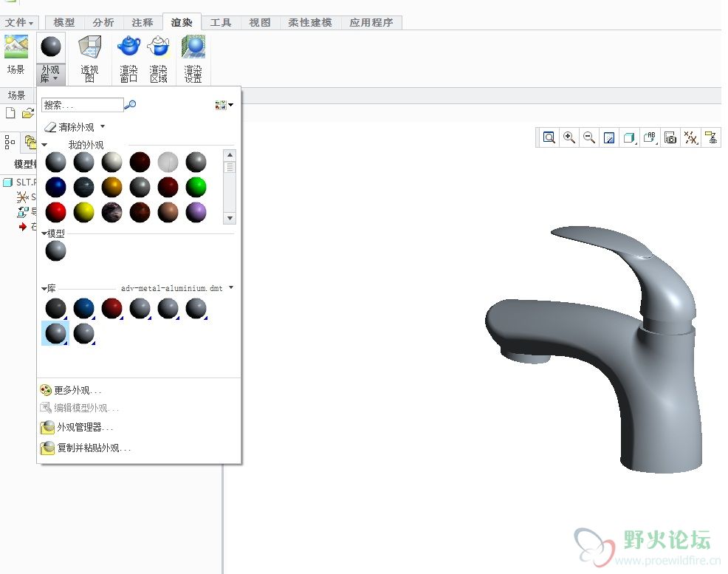Click the view manager camera icon
Viewport: 728px width, 574px height.
(670, 137)
